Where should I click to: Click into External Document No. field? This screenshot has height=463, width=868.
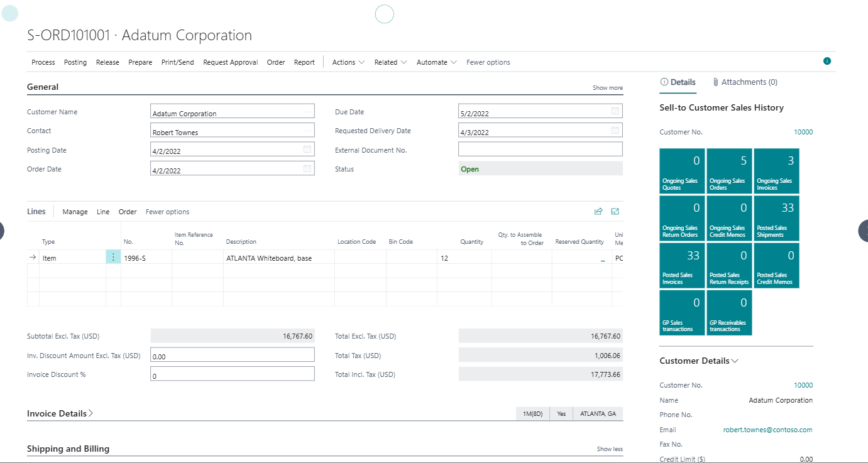(x=540, y=149)
